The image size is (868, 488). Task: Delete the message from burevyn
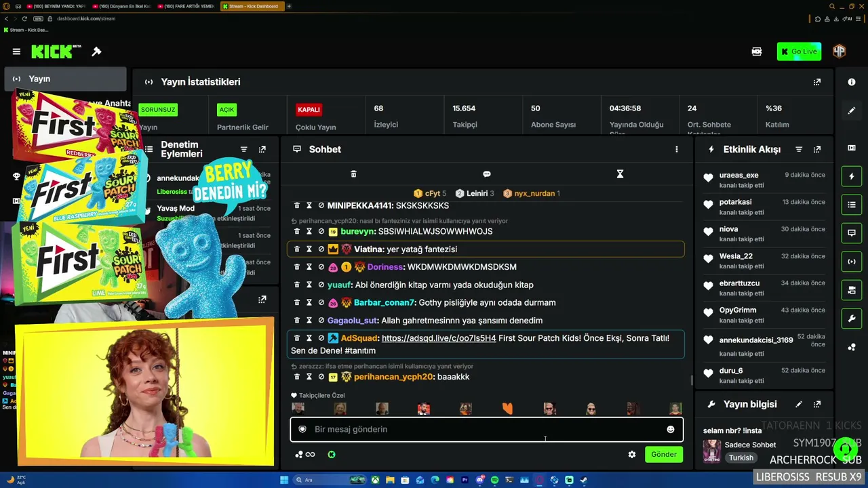point(296,231)
